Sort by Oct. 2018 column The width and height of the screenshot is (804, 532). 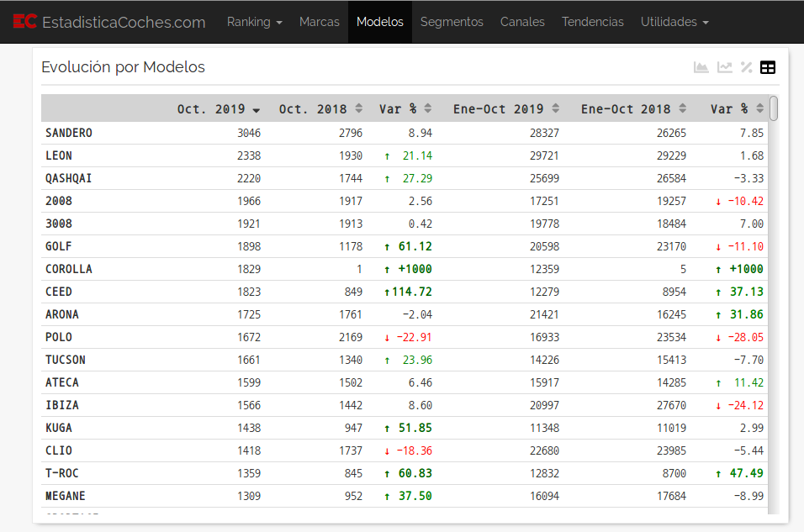click(320, 108)
